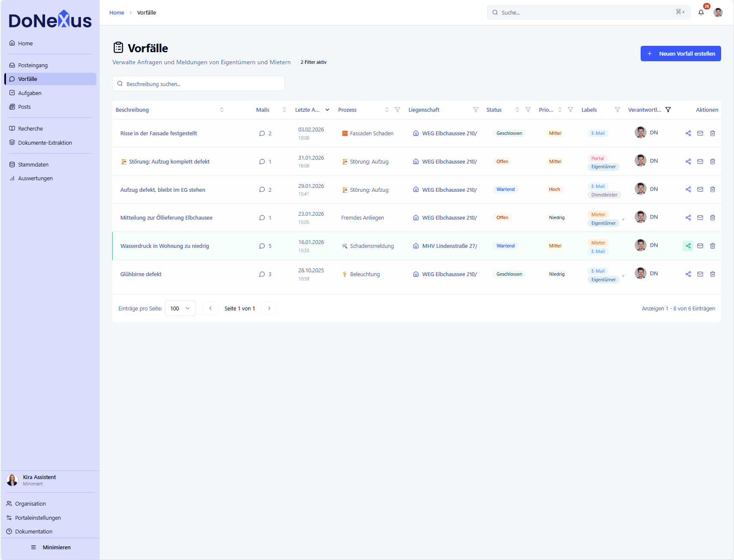The width and height of the screenshot is (734, 560).
Task: Send email for Störung: Aufzug komplett defekt
Action: pos(700,161)
